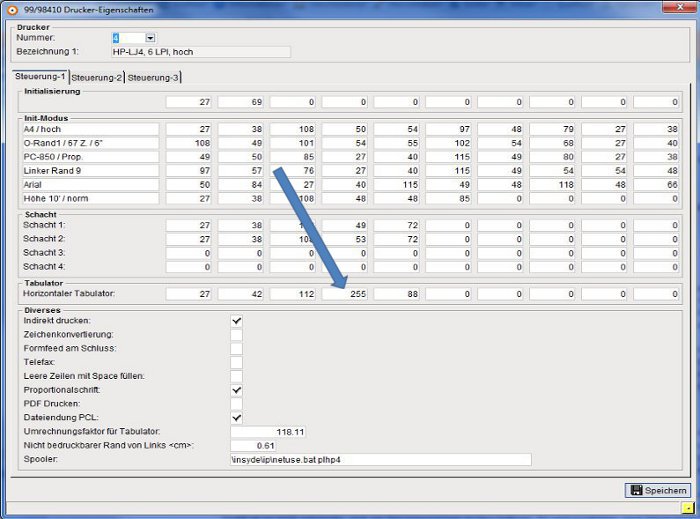Disable the Proportionalschrift checkbox
Screen dimensions: 700x519
(237, 390)
